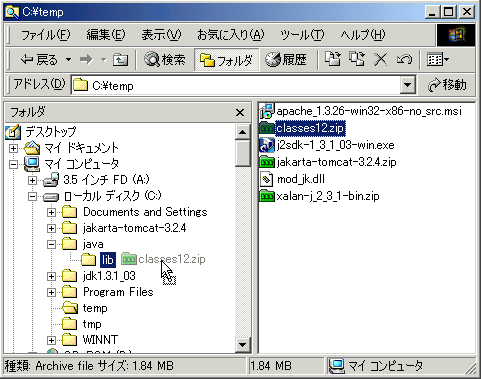The height and width of the screenshot is (379, 481).
Task: Open the Search (検索) pane
Action: tap(165, 60)
